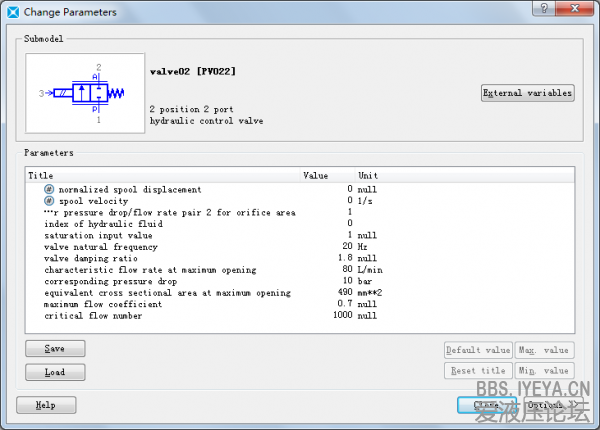Click the state variable icon beside normalized spool displacement

pos(48,189)
